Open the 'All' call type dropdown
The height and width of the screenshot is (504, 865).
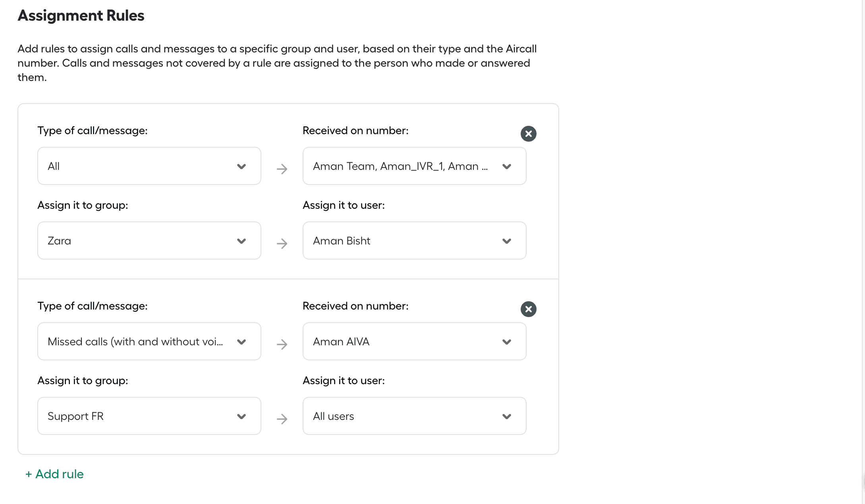click(x=149, y=166)
